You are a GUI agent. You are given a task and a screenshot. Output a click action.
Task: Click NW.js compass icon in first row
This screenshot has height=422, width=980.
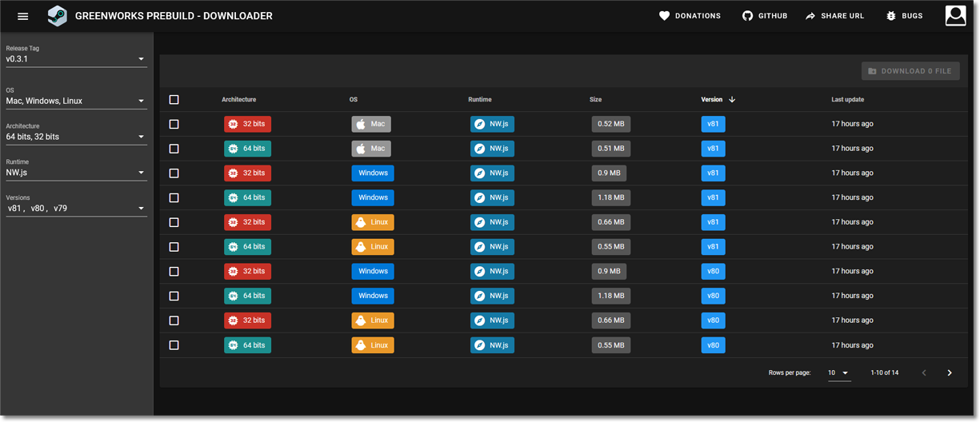(x=480, y=125)
